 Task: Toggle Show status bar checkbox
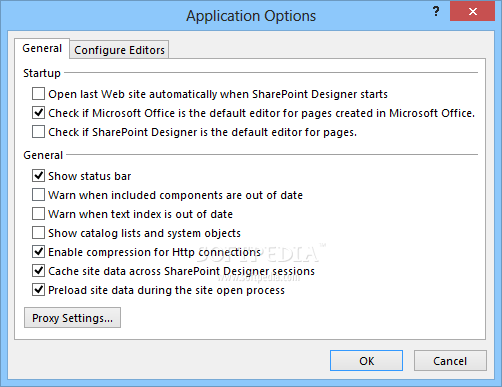pos(38,176)
